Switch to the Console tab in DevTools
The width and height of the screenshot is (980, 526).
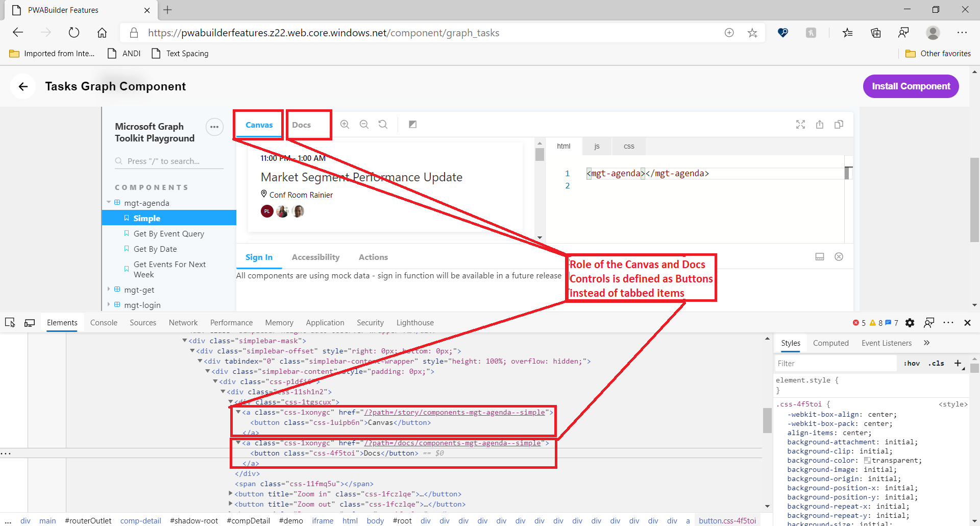pos(104,322)
